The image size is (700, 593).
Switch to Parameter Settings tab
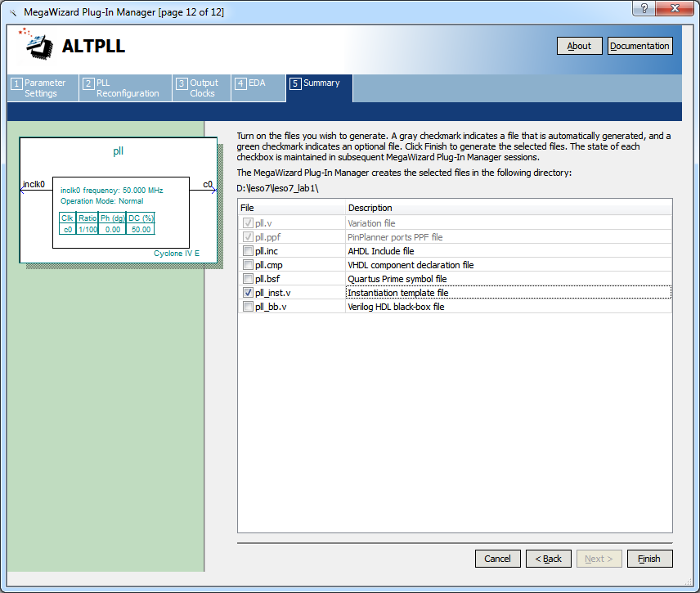click(x=43, y=88)
